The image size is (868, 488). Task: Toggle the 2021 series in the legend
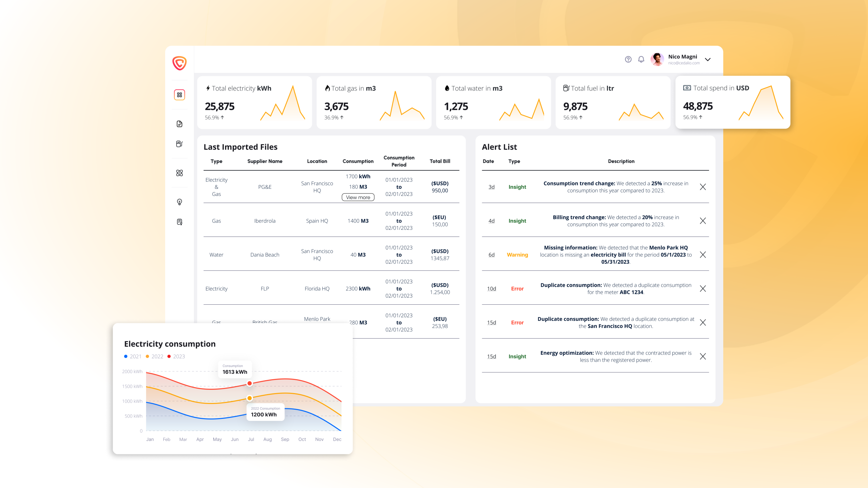click(133, 356)
